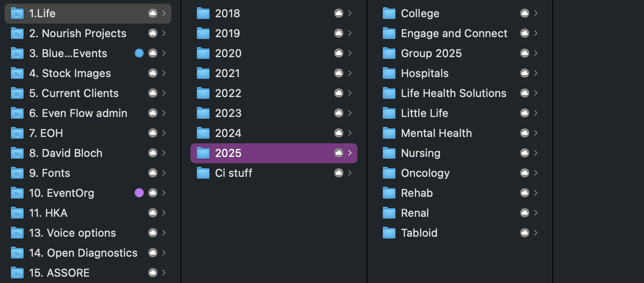Click the folder icon beside Tabloid
The width and height of the screenshot is (644, 283).
pyautogui.click(x=389, y=233)
